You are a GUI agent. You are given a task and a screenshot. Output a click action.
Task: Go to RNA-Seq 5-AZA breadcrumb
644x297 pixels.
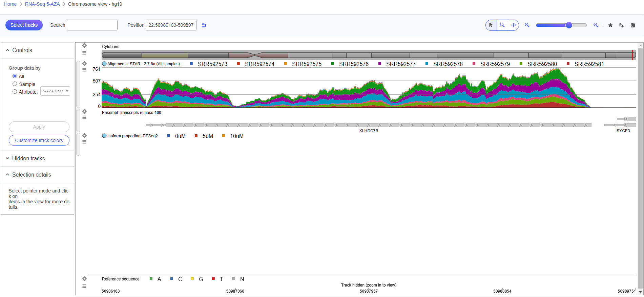[42, 4]
